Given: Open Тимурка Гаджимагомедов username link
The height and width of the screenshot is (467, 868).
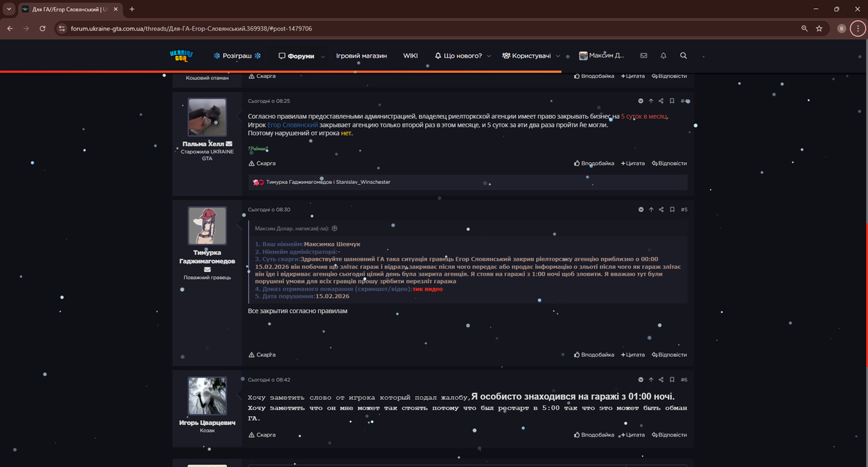Looking at the screenshot, I should coord(207,257).
